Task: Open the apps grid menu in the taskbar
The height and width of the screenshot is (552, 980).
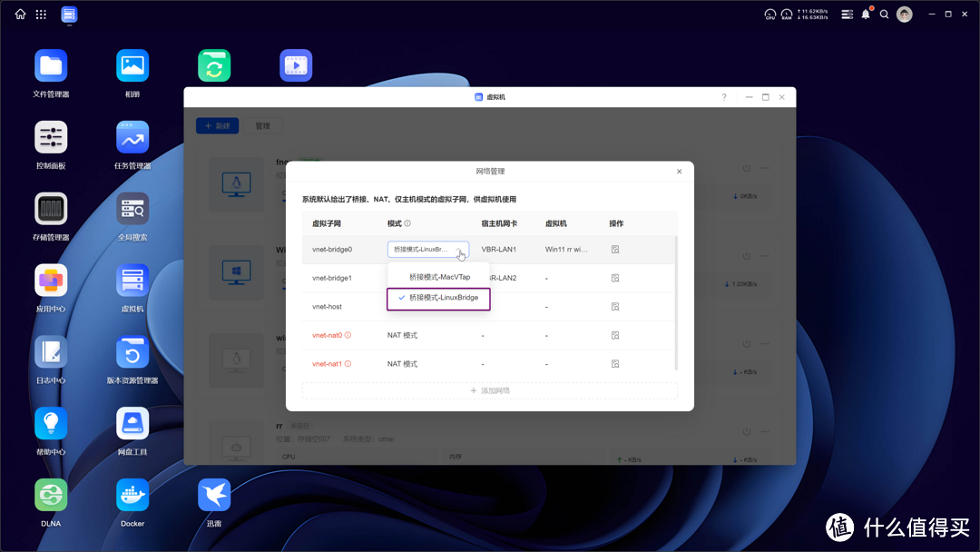Action: click(x=40, y=14)
